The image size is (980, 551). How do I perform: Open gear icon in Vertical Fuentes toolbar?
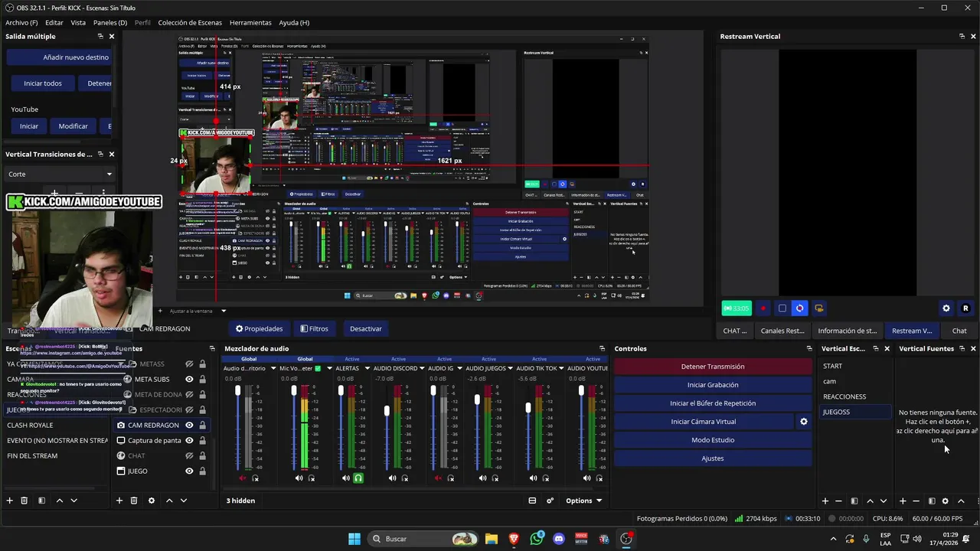point(945,501)
